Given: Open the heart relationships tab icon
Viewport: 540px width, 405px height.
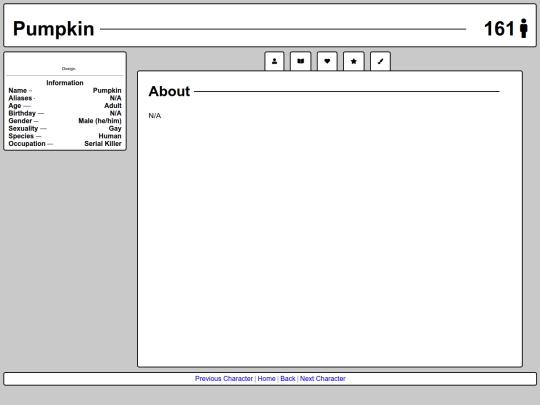Looking at the screenshot, I should [x=327, y=61].
